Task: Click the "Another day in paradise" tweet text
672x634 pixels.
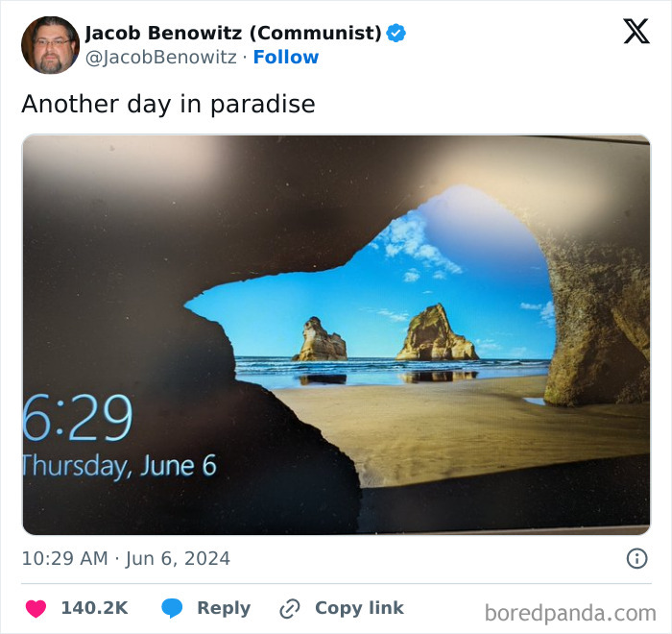Action: (168, 104)
